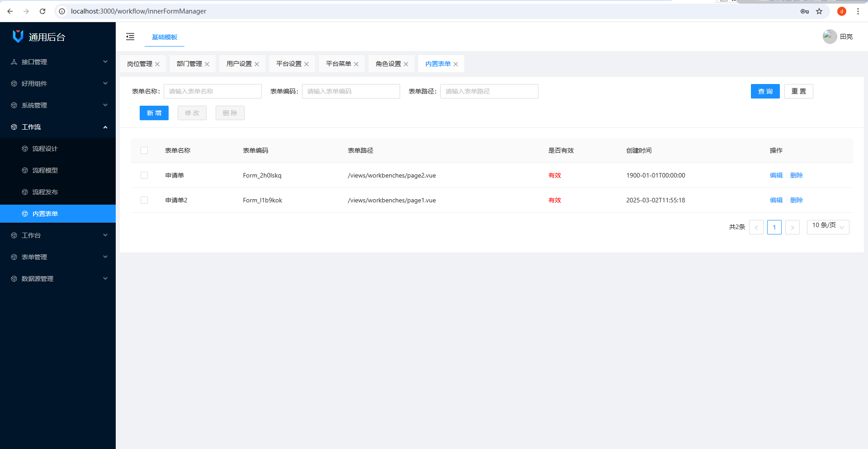Click the 表单名称 input field

[212, 91]
